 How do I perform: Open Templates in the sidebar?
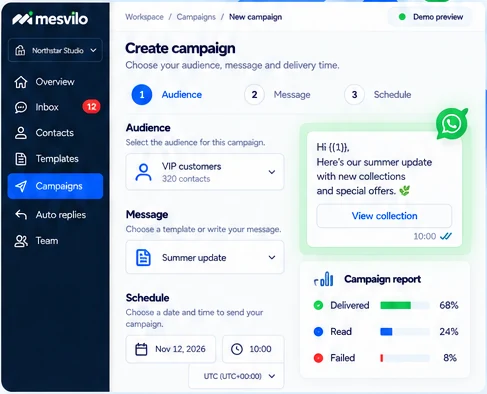tap(55, 159)
